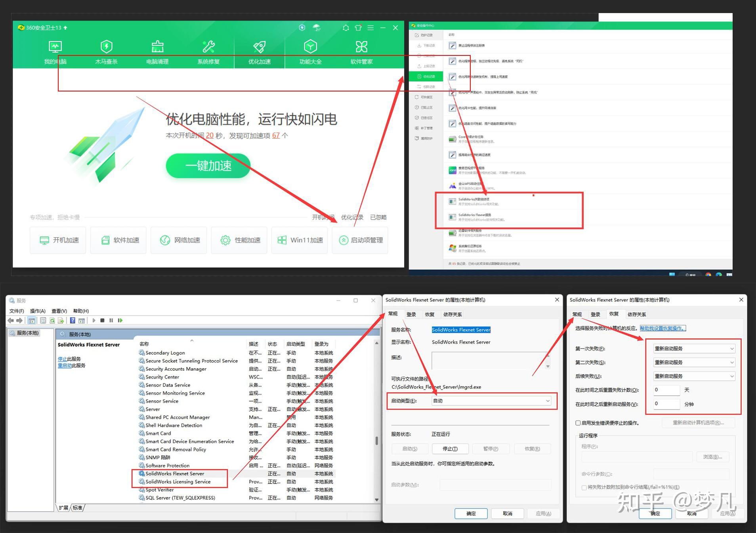Viewport: 756px width, 533px height.
Task: Click the Help question-mark icon in Services toolbar
Action: click(73, 320)
